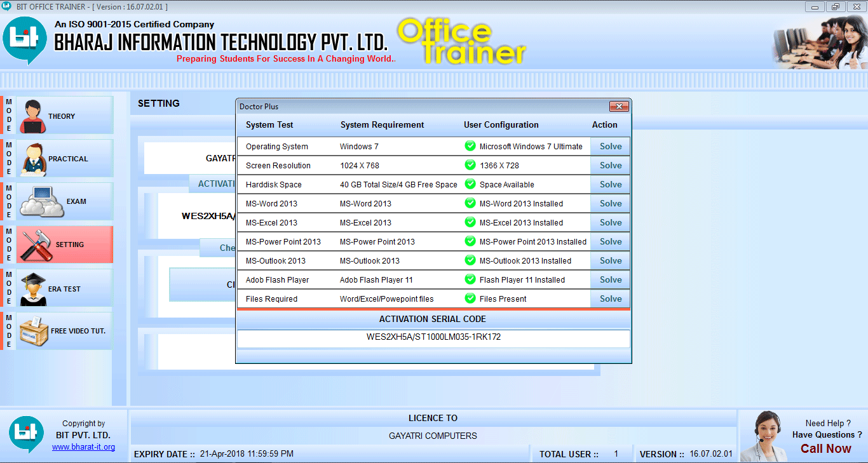The height and width of the screenshot is (463, 868).
Task: Click the System Test column header
Action: (x=269, y=124)
